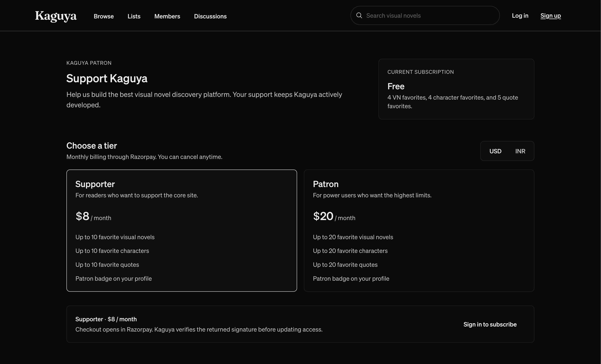Open the Kaguya logo homepage

(x=56, y=16)
